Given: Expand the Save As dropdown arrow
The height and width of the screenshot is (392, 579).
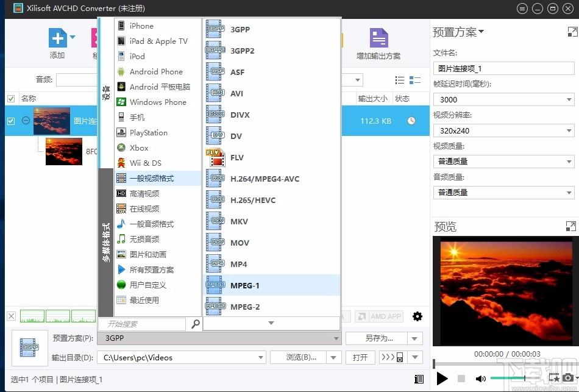Looking at the screenshot, I should pos(414,338).
